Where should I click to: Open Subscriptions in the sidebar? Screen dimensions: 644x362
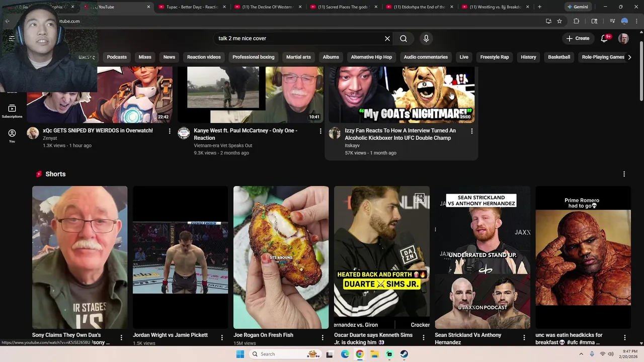[12, 111]
